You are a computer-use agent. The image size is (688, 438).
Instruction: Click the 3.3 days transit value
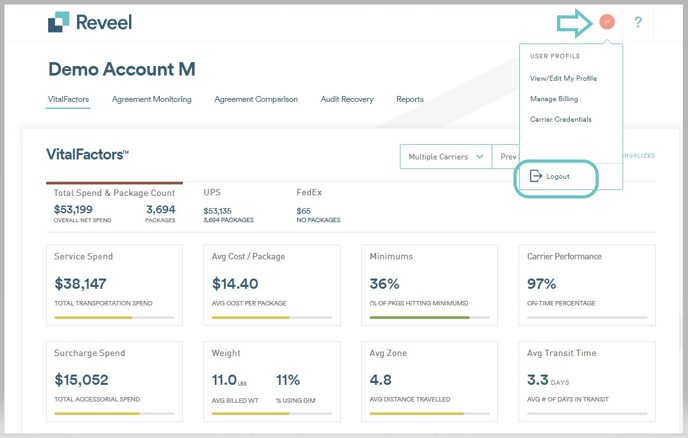tap(548, 380)
